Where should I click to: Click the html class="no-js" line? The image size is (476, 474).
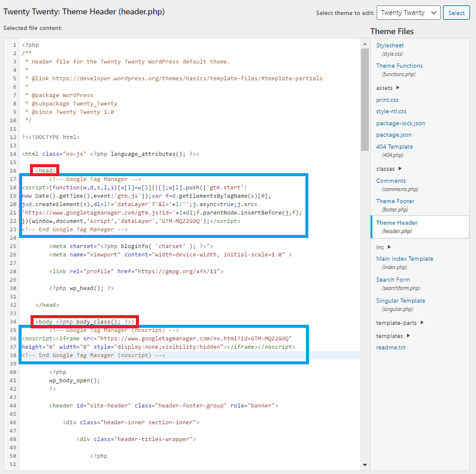(x=111, y=154)
